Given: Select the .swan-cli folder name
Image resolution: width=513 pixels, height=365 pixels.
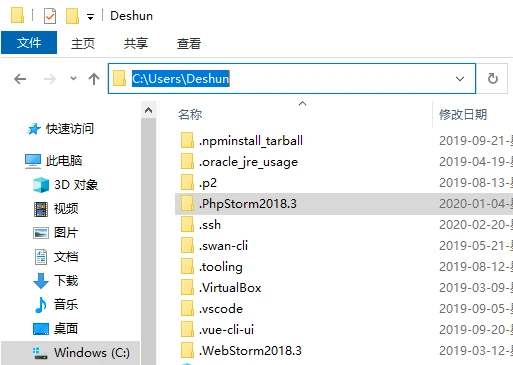Looking at the screenshot, I should pos(223,246).
